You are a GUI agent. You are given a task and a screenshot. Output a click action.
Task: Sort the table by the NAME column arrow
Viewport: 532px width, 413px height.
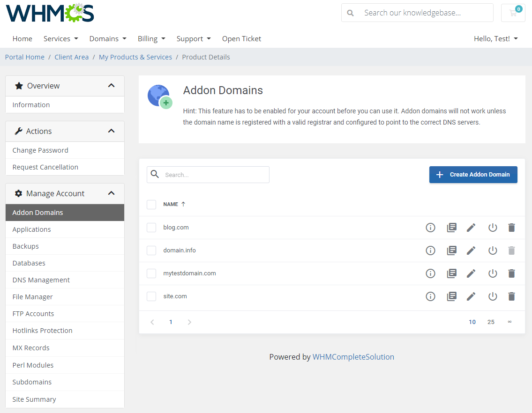[x=182, y=204]
